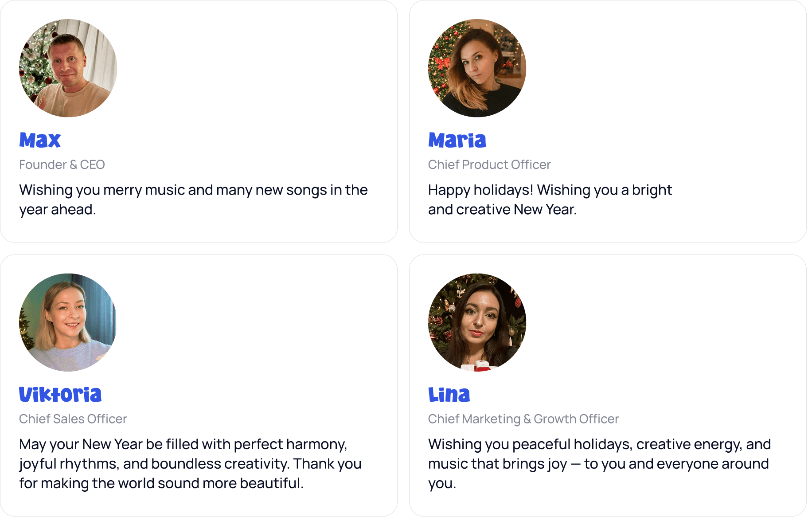Click the "Chief Marketing & Growth Officer" title
This screenshot has width=812, height=517.
click(x=523, y=419)
